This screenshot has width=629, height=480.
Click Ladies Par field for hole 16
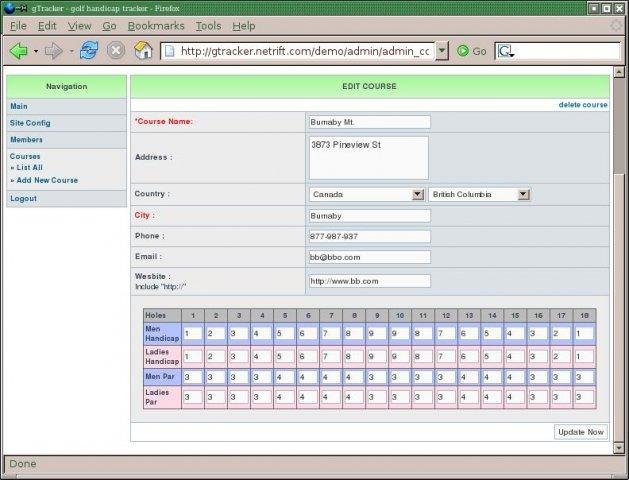coord(538,397)
